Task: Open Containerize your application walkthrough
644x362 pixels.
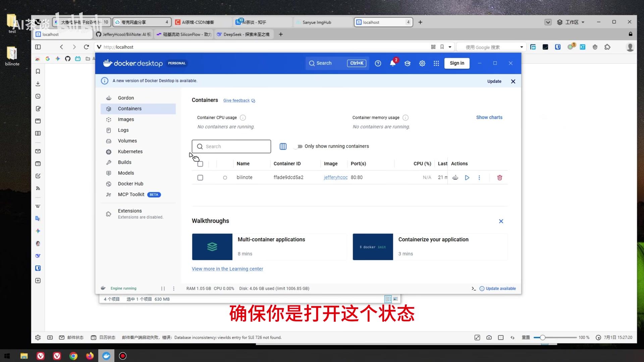Action: pos(430,247)
